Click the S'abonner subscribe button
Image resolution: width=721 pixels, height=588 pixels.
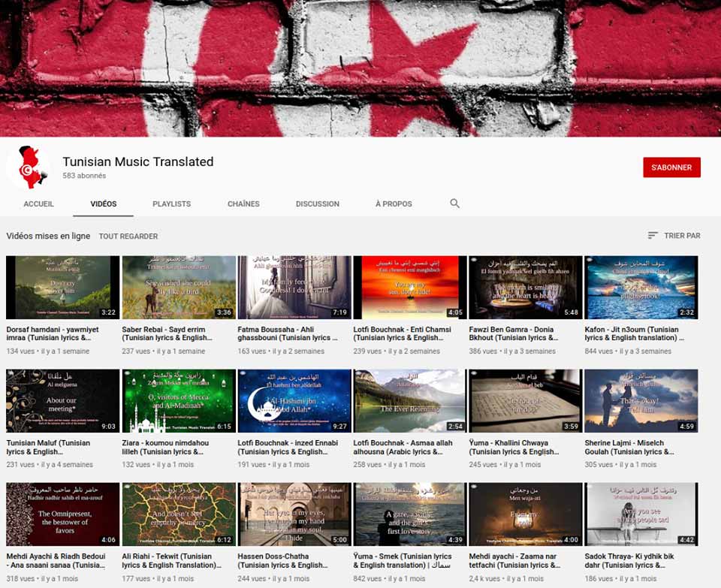[x=671, y=167]
